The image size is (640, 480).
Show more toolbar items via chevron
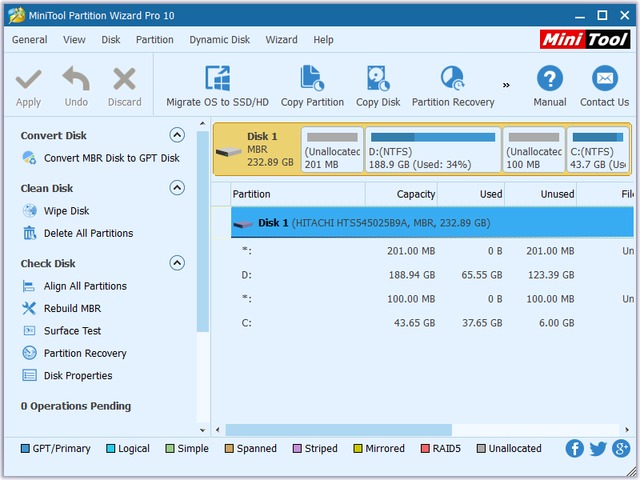(x=506, y=85)
